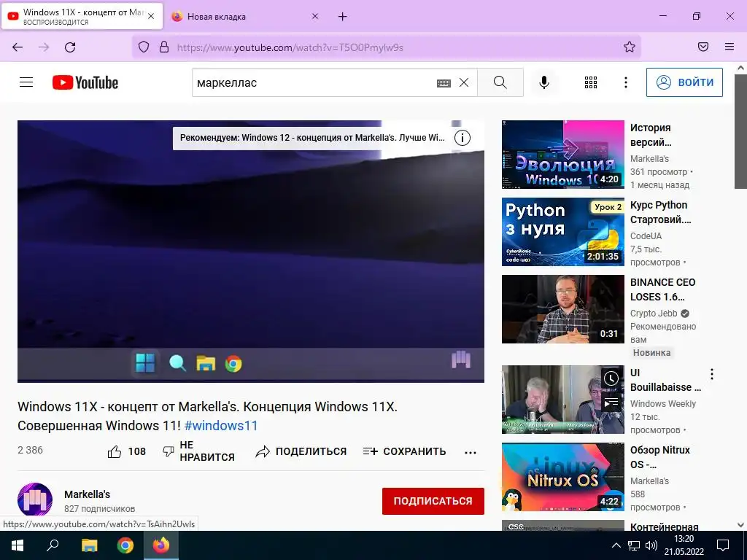
Task: Save video via СОХРАНИТЬ
Action: 404,451
